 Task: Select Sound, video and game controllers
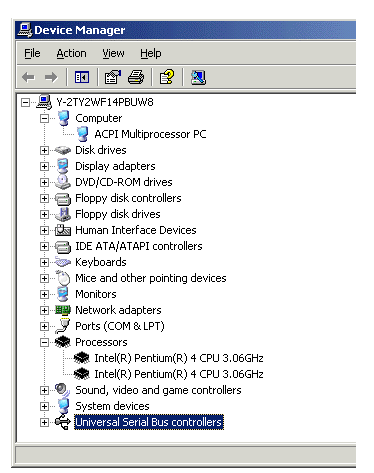(158, 390)
